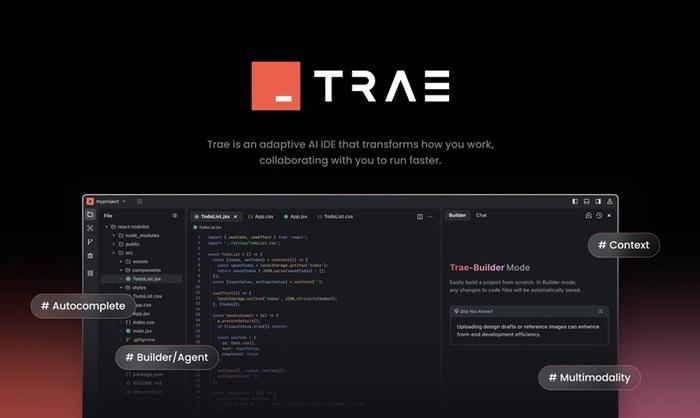700x418 pixels.
Task: Click the split editor icon
Action: [x=420, y=215]
